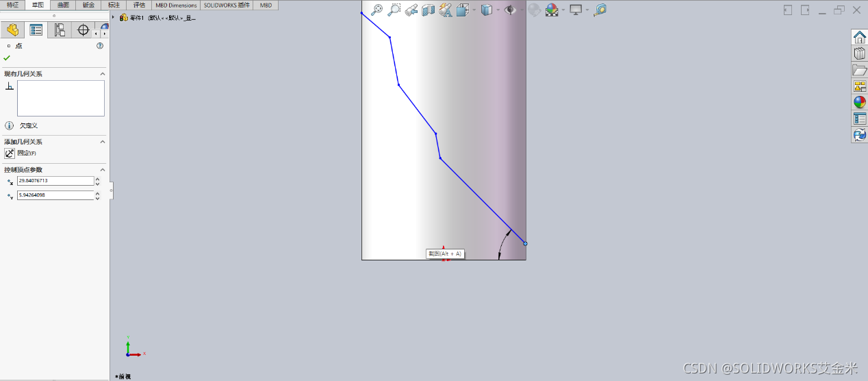Activate the Zoom to Area magnifier
The image size is (868, 381).
pos(394,10)
